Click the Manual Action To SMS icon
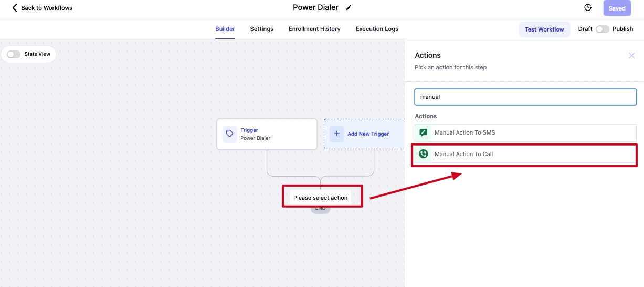This screenshot has height=287, width=644. (424, 133)
